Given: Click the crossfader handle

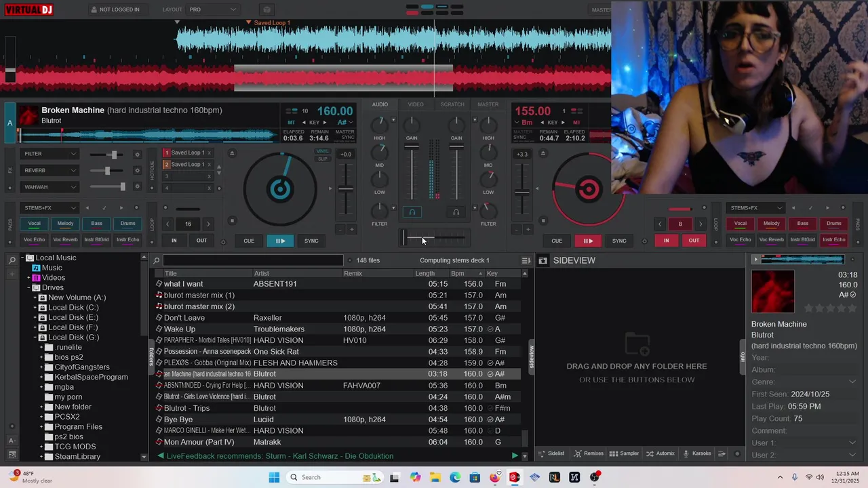Looking at the screenshot, I should point(405,237).
